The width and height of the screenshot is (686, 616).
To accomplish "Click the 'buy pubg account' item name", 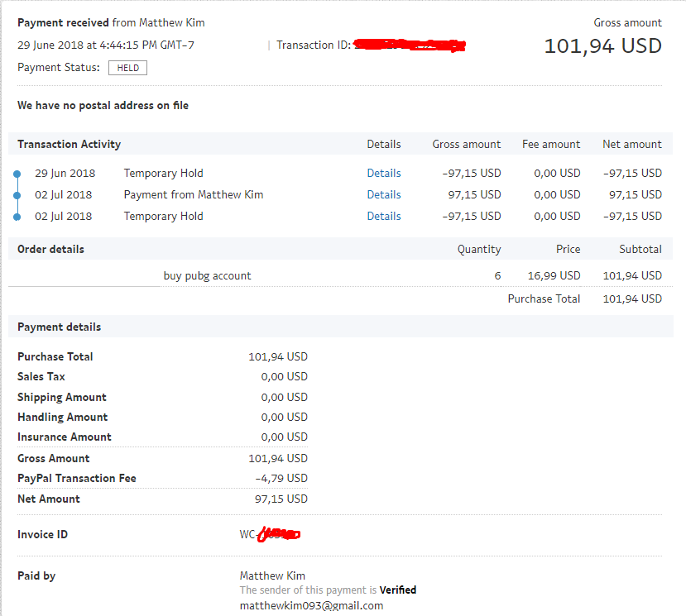I will tap(208, 276).
